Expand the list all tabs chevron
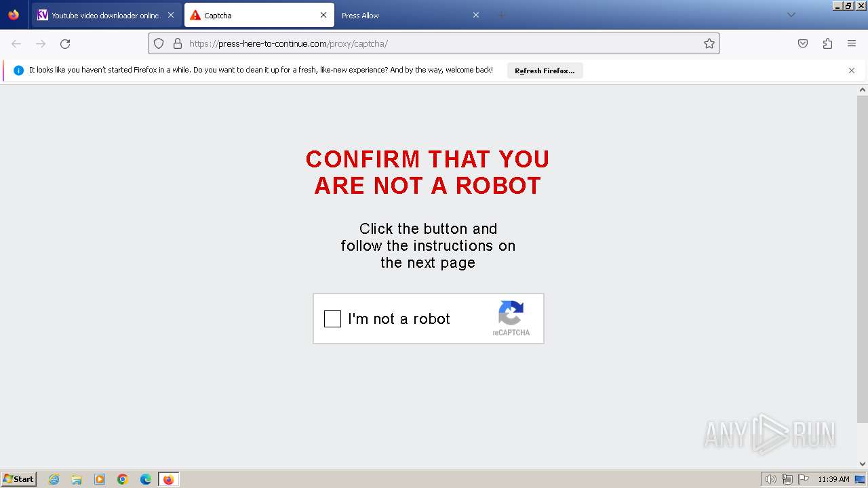This screenshot has width=868, height=488. pyautogui.click(x=791, y=15)
